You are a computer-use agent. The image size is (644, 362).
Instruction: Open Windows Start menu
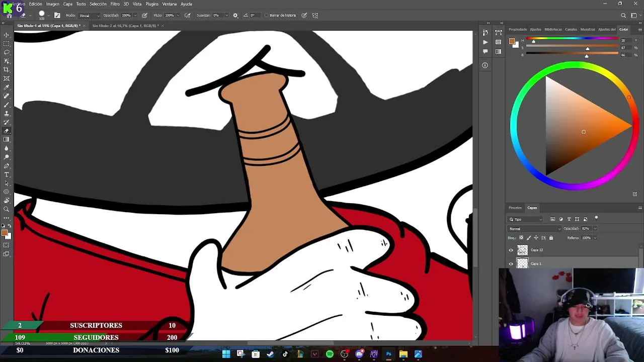pyautogui.click(x=226, y=354)
